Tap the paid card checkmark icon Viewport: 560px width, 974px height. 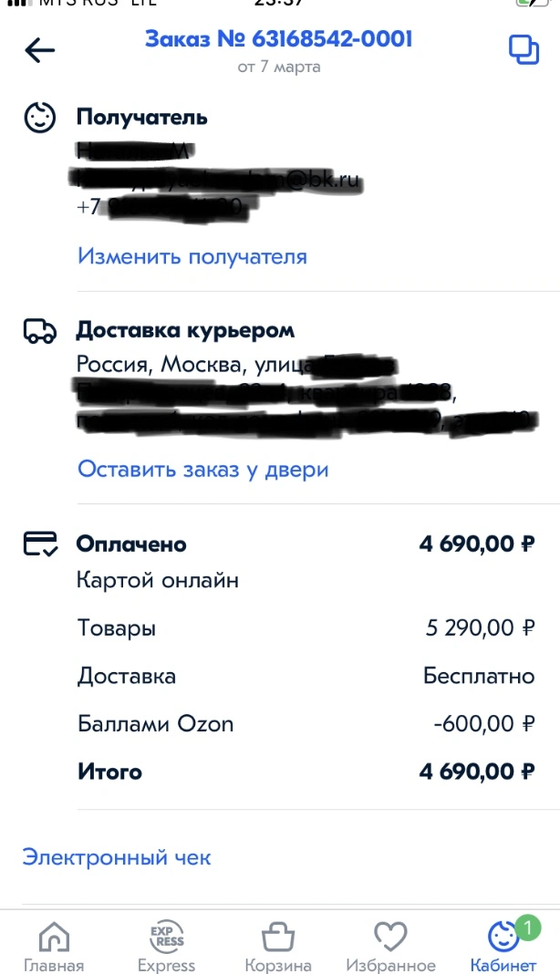click(x=40, y=544)
